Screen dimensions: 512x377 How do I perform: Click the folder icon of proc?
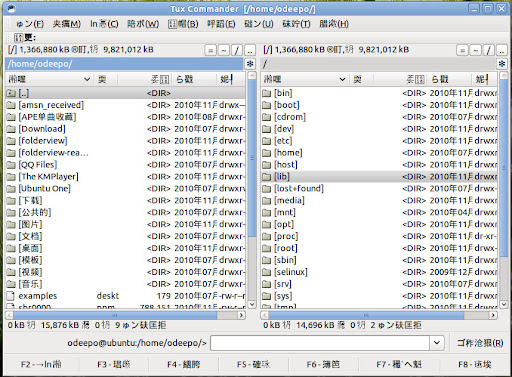(x=267, y=237)
